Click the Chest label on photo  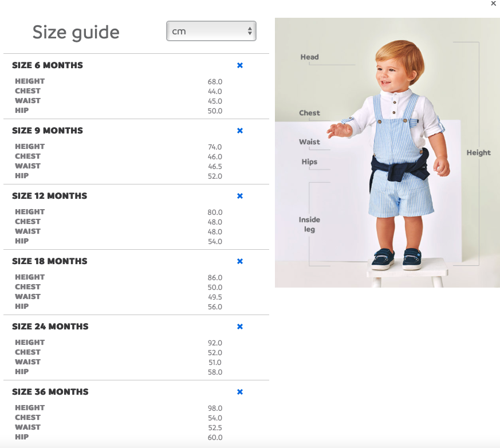click(309, 113)
